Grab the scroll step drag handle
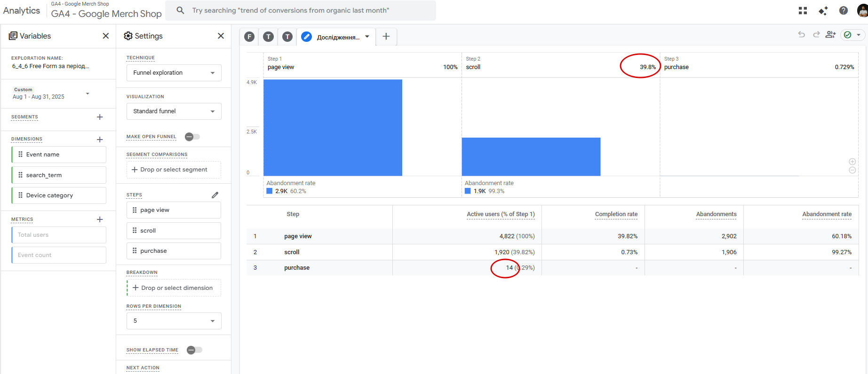 135,230
